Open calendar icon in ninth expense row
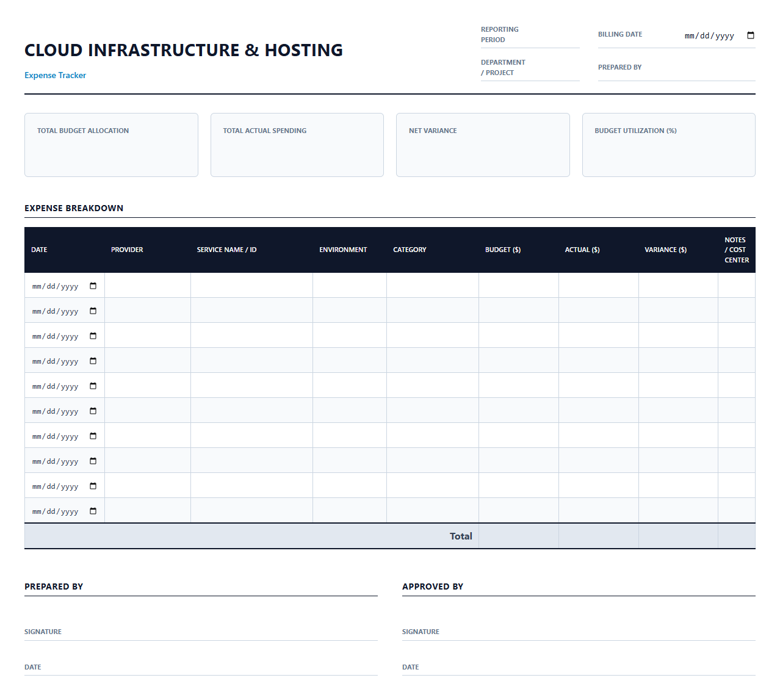This screenshot has height=700, width=780. (x=93, y=486)
